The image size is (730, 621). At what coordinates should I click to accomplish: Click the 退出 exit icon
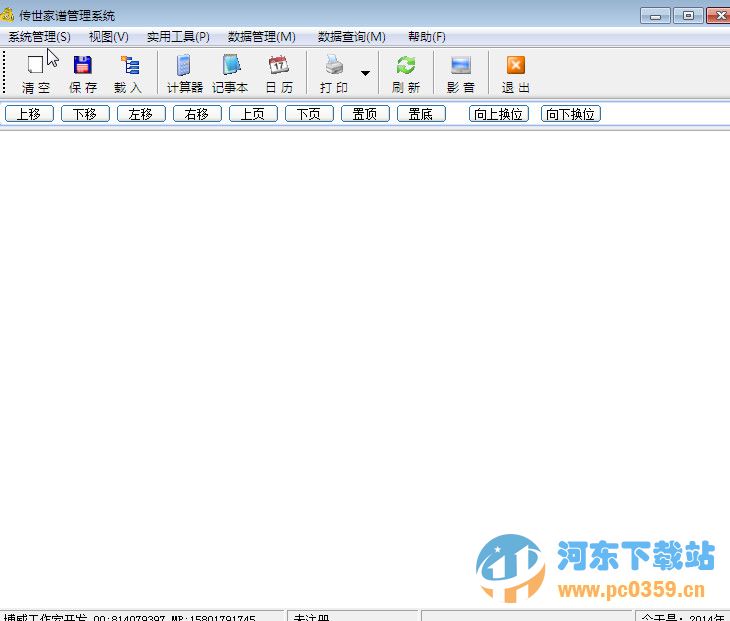click(x=515, y=65)
